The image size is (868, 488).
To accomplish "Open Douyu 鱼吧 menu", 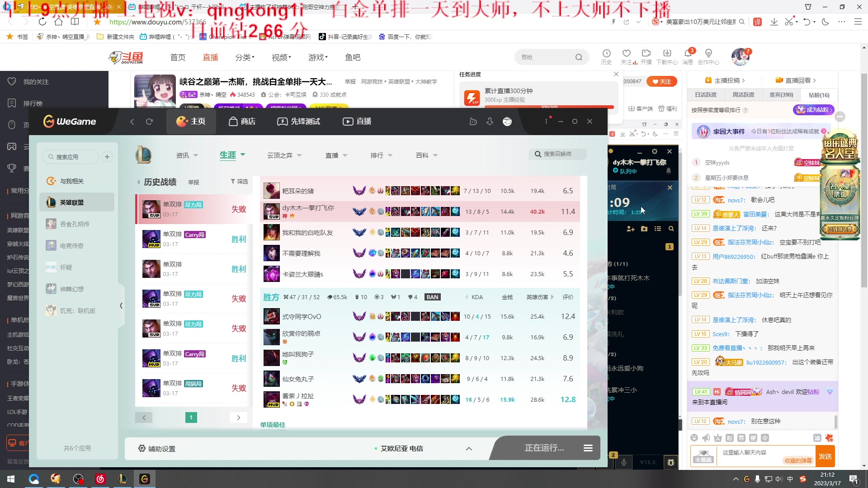I will click(353, 57).
